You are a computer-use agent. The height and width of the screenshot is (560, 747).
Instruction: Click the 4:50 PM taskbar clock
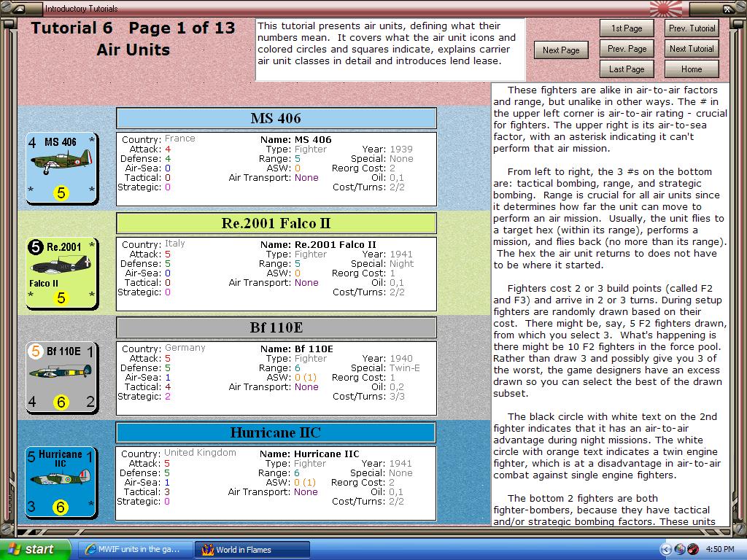(x=720, y=550)
